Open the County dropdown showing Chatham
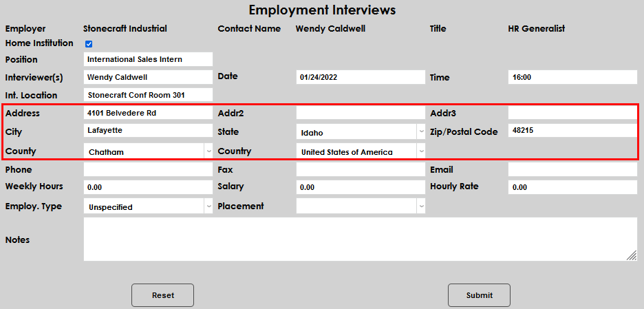This screenshot has height=309, width=644. click(x=148, y=151)
